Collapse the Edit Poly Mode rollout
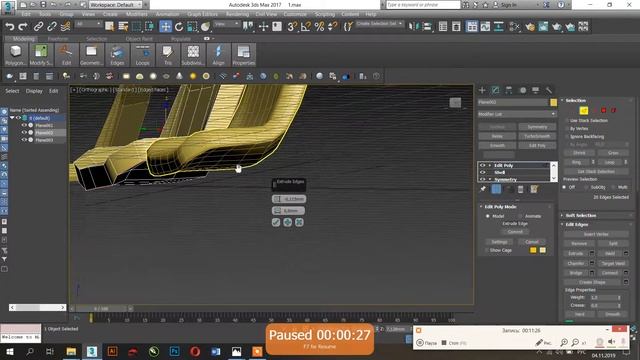640x360 pixels. pyautogui.click(x=500, y=207)
